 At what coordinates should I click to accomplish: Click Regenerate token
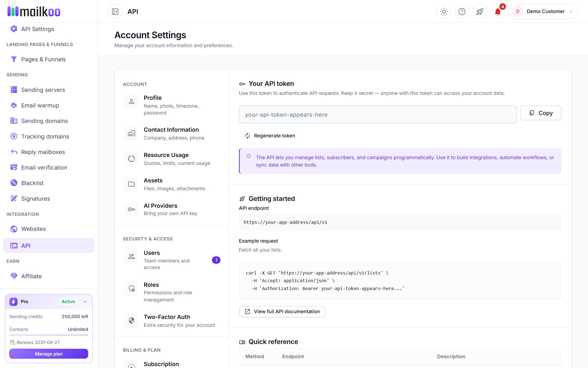click(x=270, y=135)
